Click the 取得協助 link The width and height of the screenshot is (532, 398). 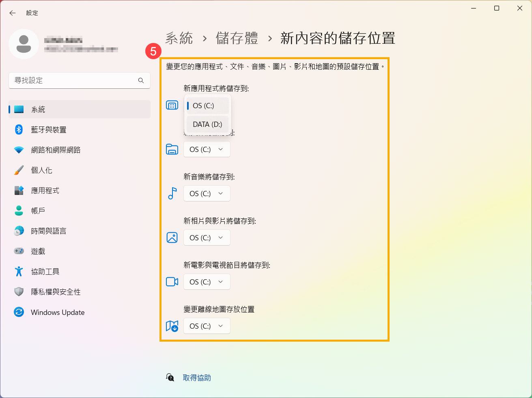click(x=197, y=378)
